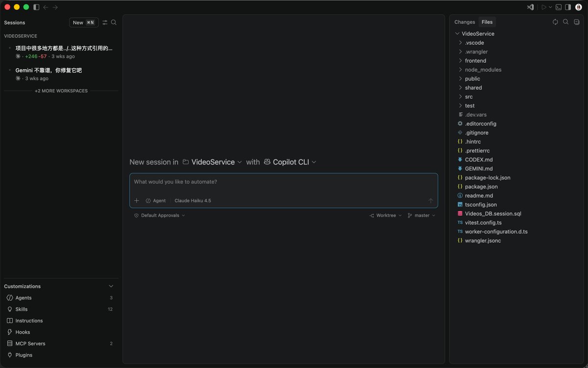588x368 pixels.
Task: Open the .hintrc file
Action: pos(516,142)
